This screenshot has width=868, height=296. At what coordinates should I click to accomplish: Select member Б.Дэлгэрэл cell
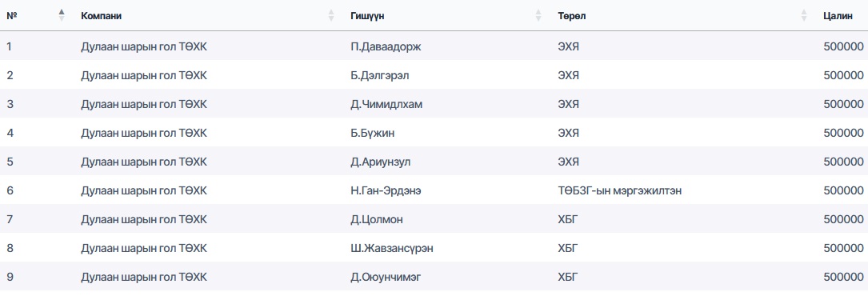380,75
